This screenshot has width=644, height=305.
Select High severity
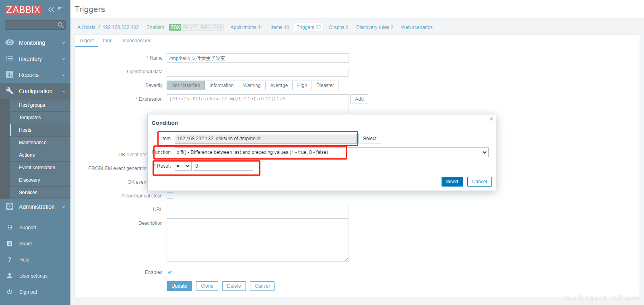pyautogui.click(x=302, y=85)
